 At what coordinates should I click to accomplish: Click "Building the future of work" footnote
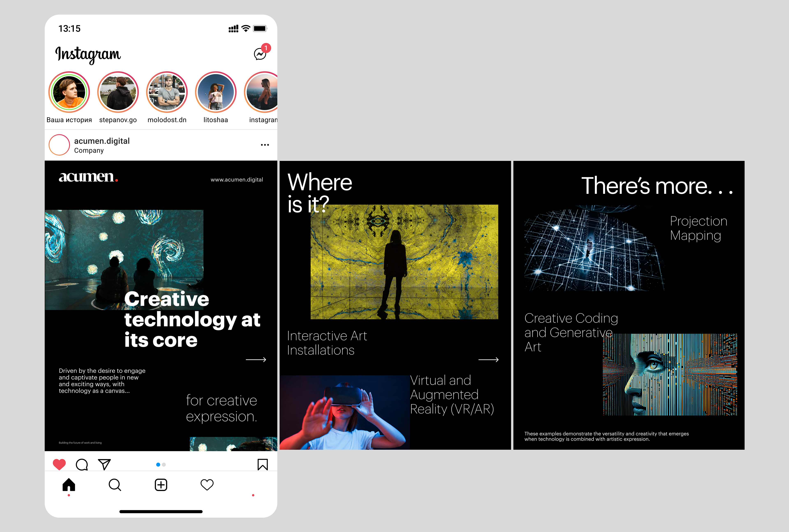tap(80, 443)
